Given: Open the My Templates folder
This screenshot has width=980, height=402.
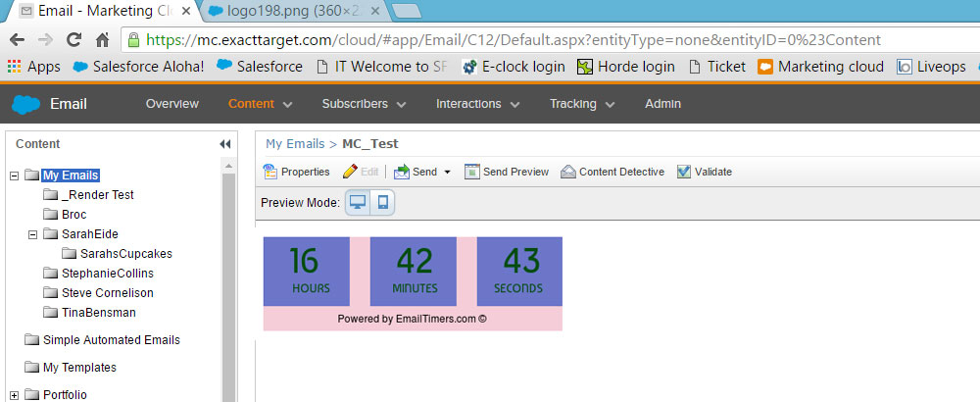Looking at the screenshot, I should pyautogui.click(x=79, y=367).
